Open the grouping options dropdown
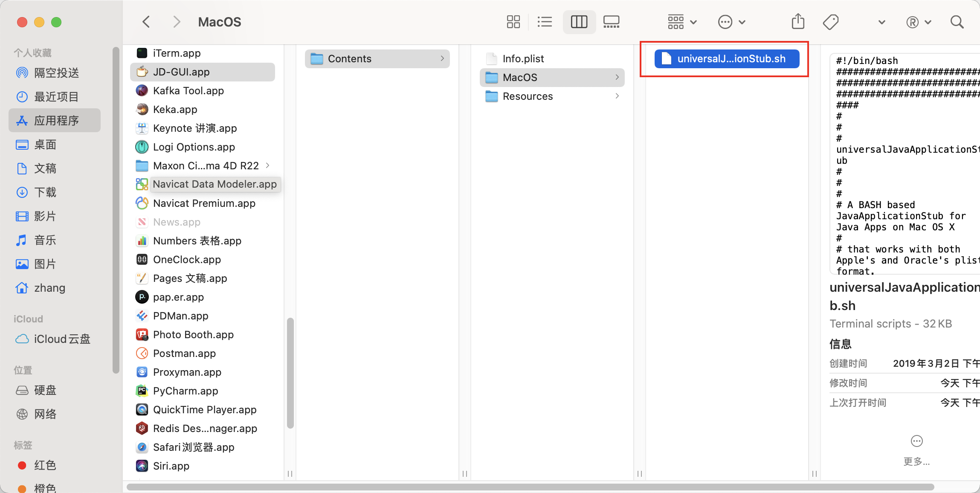 (680, 22)
